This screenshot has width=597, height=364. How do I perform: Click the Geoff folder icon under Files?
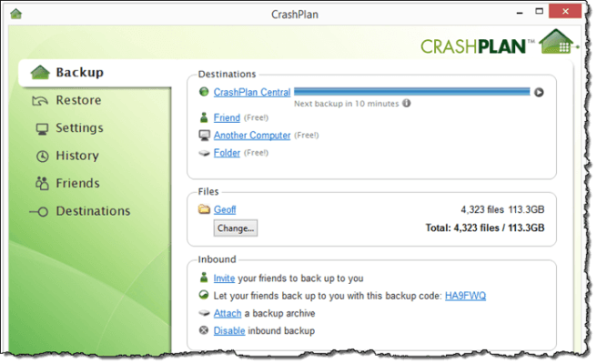point(205,209)
